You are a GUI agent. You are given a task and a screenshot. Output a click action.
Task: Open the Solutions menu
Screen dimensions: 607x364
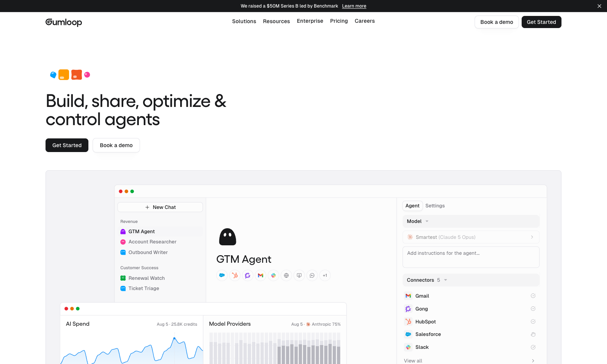click(244, 21)
